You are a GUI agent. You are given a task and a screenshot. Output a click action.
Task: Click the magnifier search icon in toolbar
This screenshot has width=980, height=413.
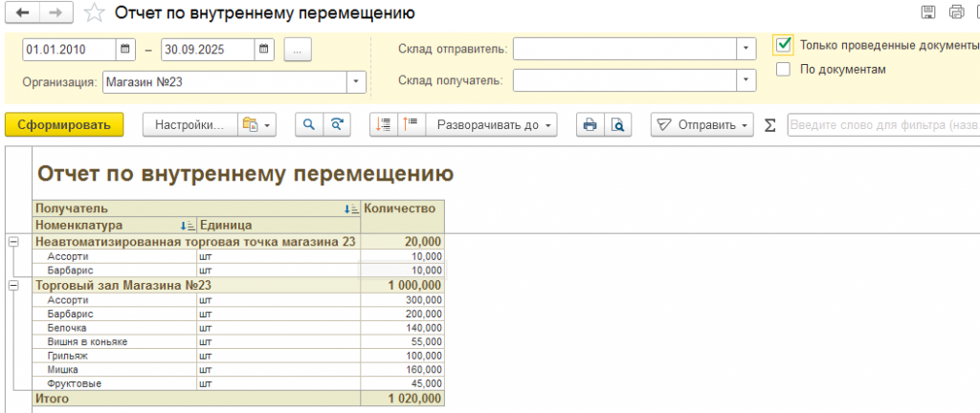[309, 125]
